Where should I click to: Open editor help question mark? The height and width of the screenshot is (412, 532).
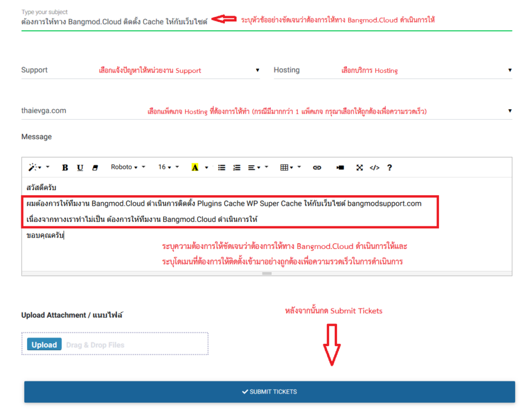coord(390,168)
